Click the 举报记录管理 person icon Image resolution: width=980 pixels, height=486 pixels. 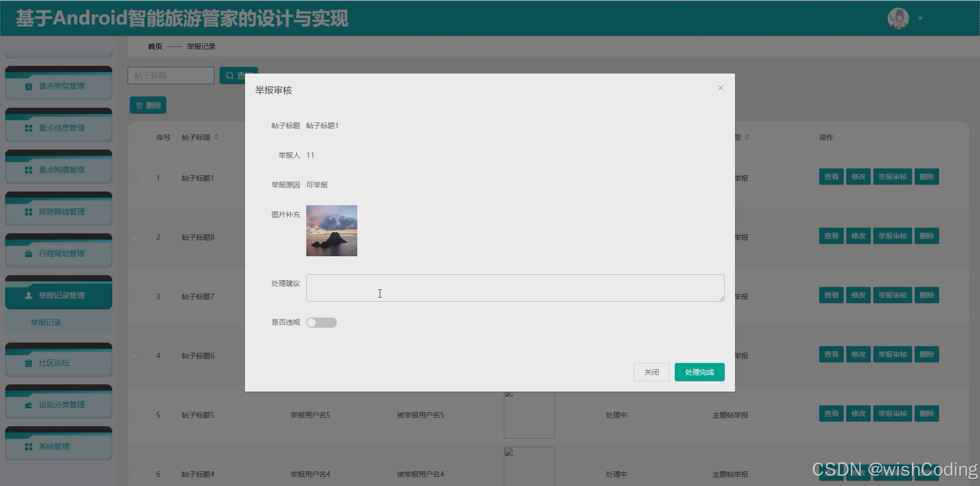tap(28, 295)
